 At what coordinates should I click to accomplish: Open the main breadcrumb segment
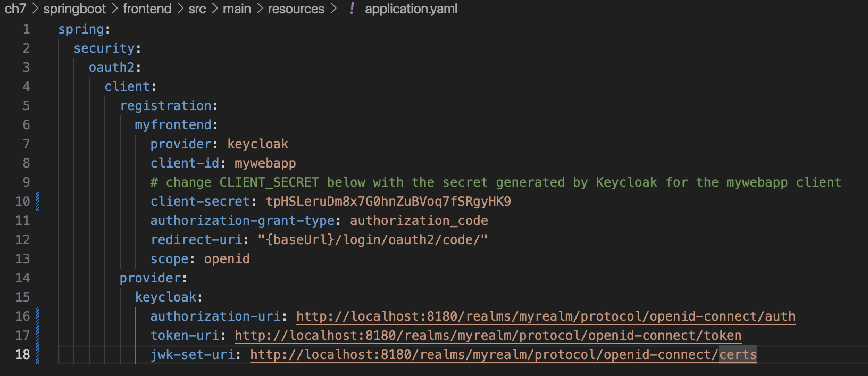[x=237, y=9]
